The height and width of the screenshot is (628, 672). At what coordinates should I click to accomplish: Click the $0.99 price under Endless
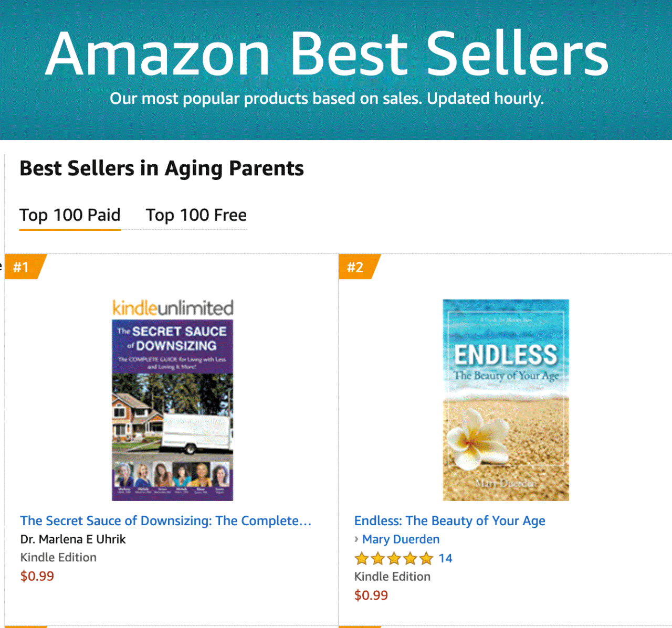click(x=371, y=595)
